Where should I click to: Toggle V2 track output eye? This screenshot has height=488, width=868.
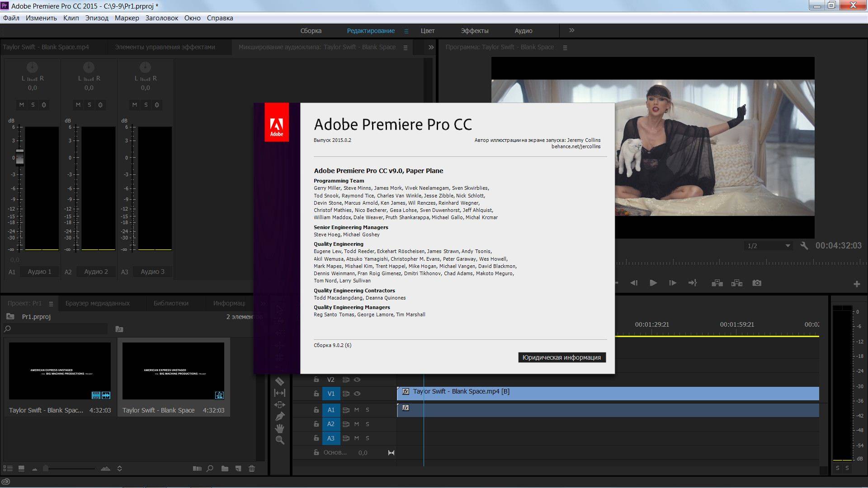(x=357, y=380)
